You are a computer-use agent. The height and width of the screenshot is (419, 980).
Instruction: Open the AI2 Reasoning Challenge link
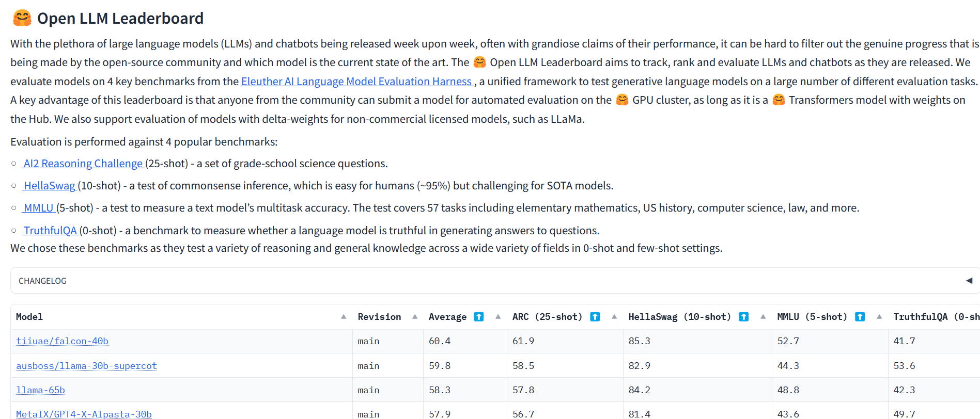point(83,164)
